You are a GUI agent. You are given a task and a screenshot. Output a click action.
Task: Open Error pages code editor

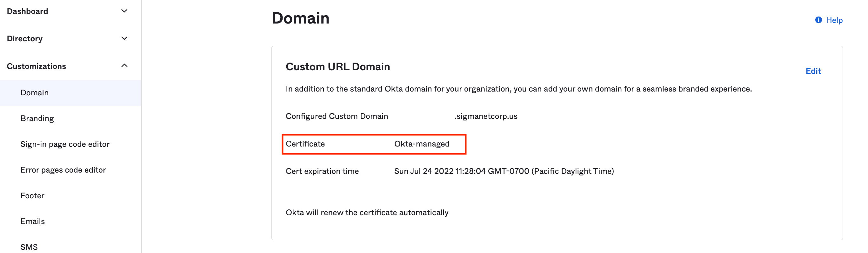click(x=63, y=170)
